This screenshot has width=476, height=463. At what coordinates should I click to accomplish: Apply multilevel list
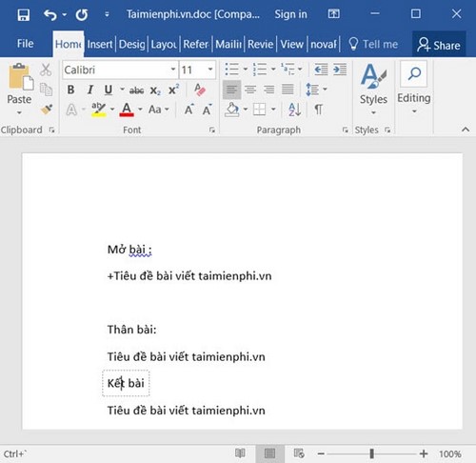pos(288,69)
